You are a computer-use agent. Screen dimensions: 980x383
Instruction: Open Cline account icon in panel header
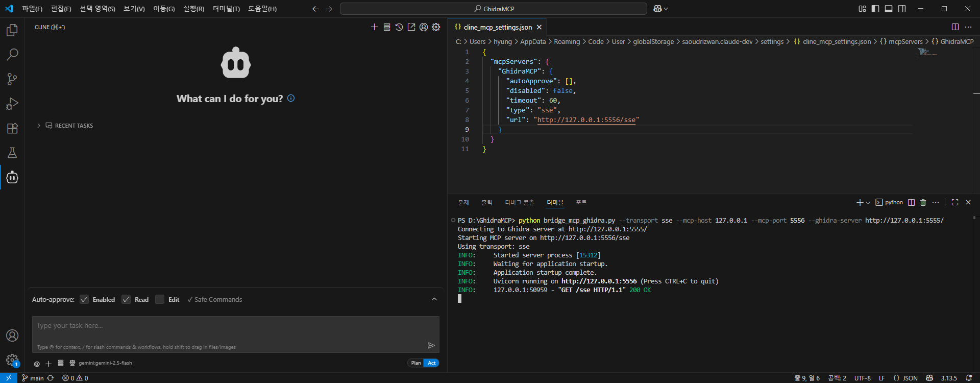[424, 27]
